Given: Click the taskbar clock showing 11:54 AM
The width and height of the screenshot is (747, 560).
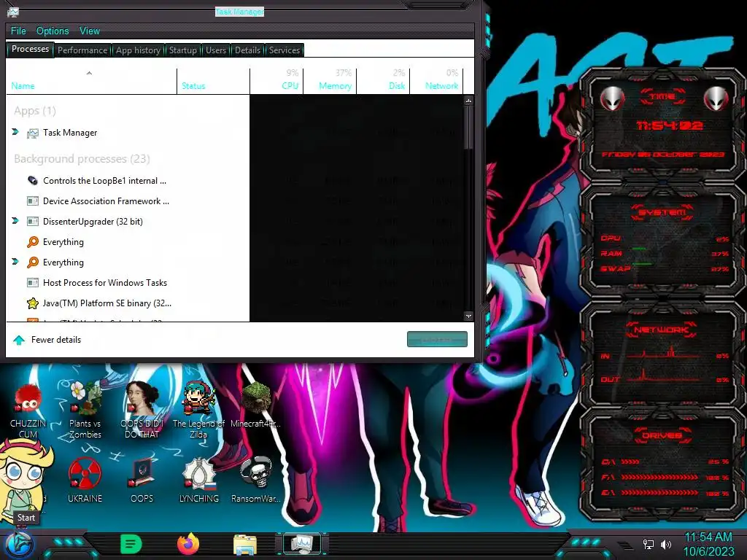Looking at the screenshot, I should pyautogui.click(x=708, y=544).
